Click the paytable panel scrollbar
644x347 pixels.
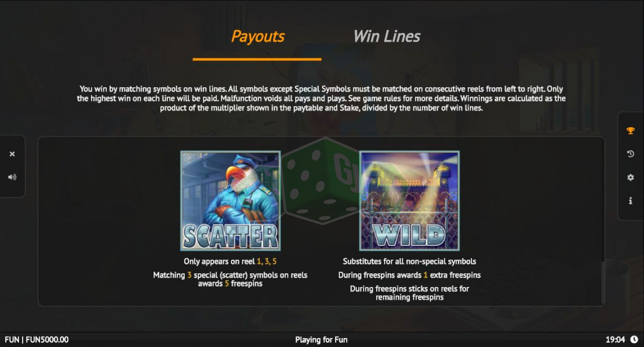tap(602, 283)
